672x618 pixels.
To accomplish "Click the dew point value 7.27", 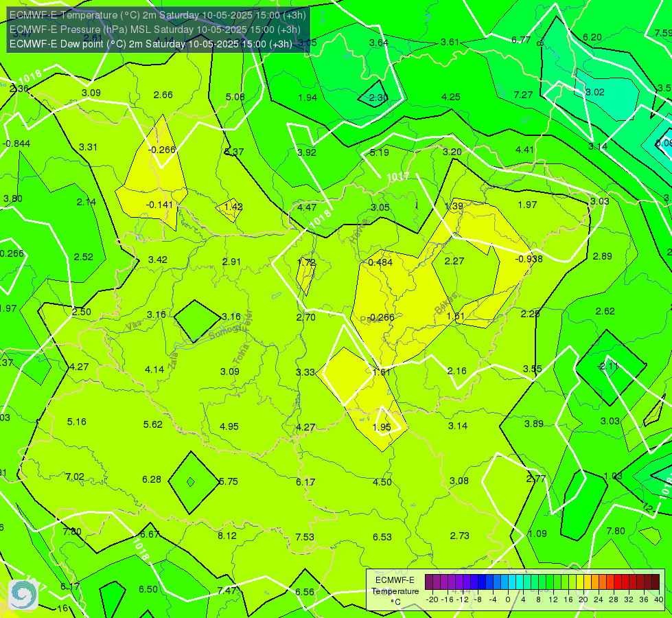I will coord(523,95).
